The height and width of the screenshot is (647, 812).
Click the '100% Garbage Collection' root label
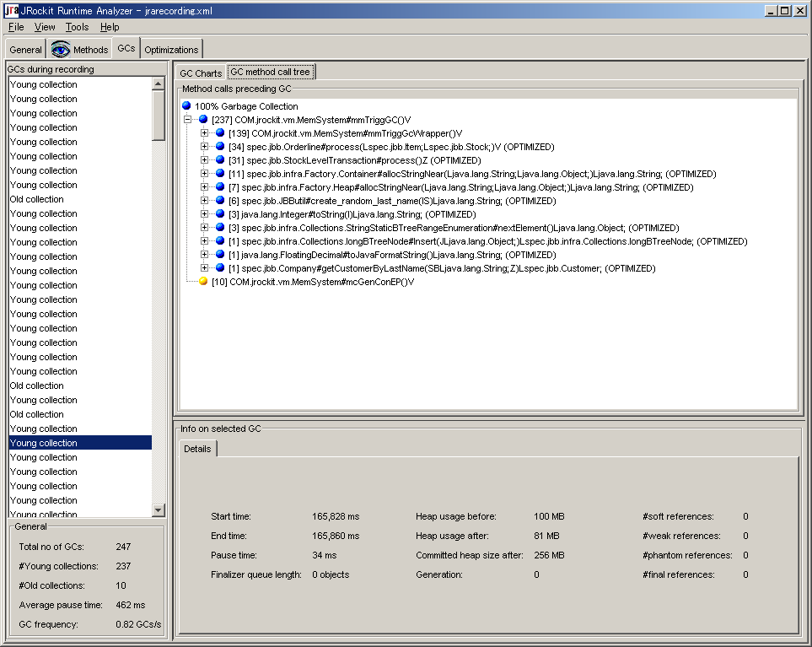point(246,106)
